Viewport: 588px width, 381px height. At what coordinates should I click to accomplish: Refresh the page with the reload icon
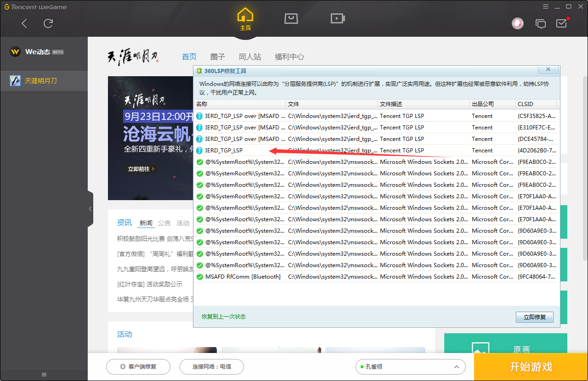tap(48, 23)
